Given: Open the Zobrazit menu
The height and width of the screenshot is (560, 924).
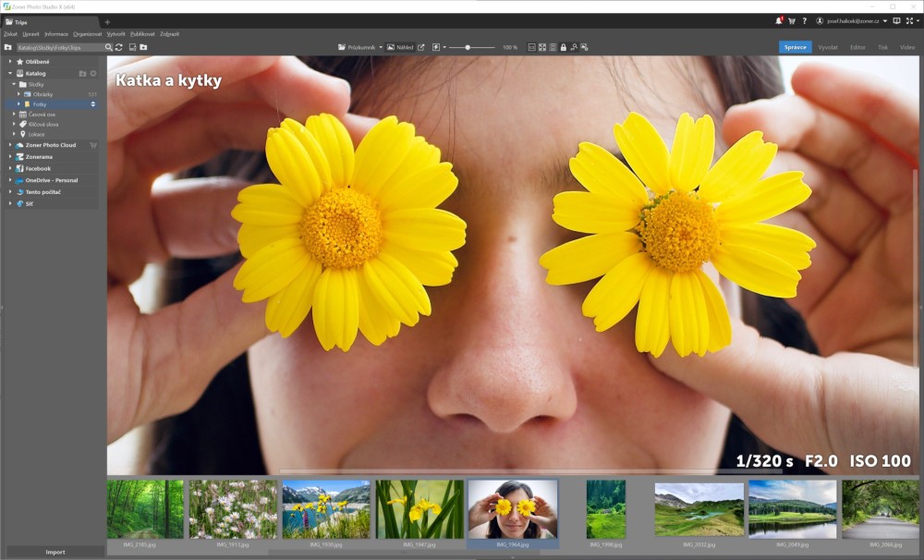Looking at the screenshot, I should tap(170, 34).
